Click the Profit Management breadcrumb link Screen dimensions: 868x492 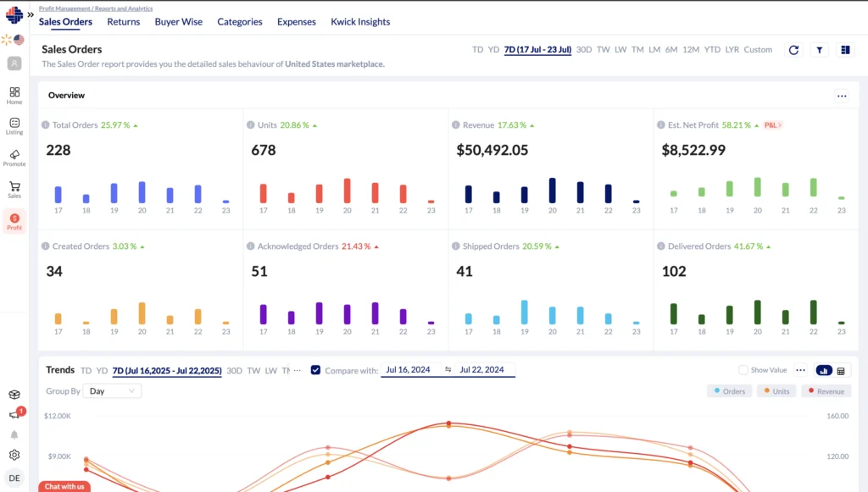pyautogui.click(x=64, y=8)
